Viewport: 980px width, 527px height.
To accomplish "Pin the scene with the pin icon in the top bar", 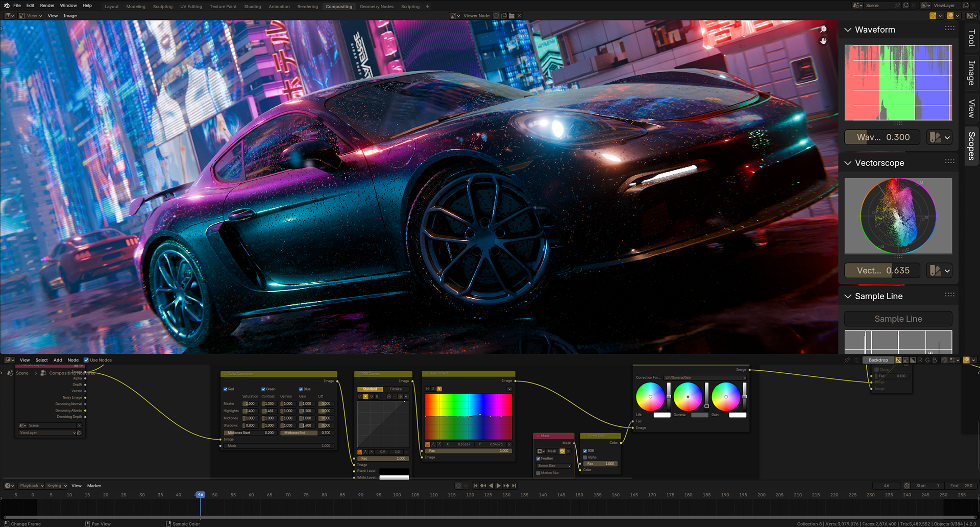I will click(x=897, y=6).
